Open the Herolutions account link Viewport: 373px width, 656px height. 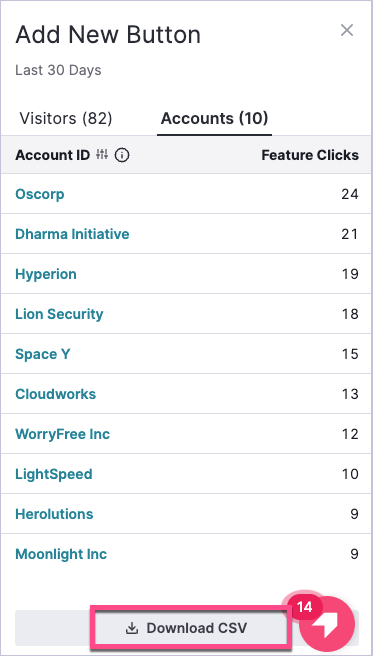tap(54, 514)
